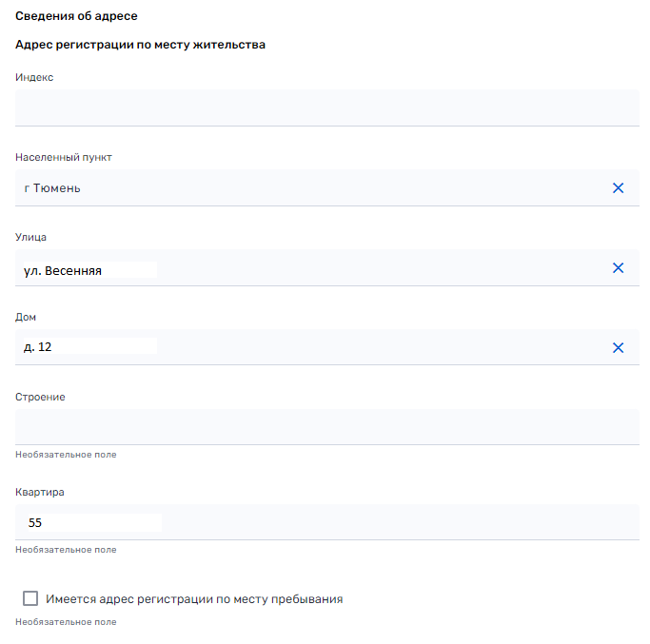This screenshot has height=644, width=650.
Task: Click the Дом field containing 'д. 12'
Action: point(305,348)
